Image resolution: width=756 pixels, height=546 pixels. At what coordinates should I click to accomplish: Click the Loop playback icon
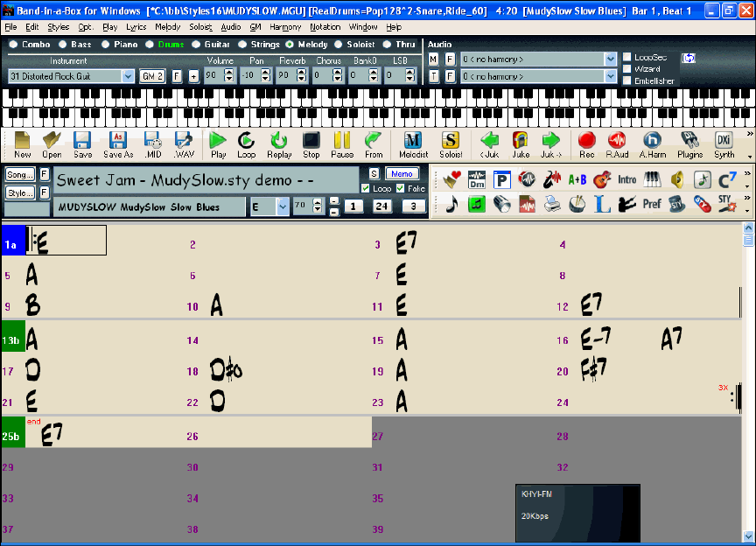(247, 144)
